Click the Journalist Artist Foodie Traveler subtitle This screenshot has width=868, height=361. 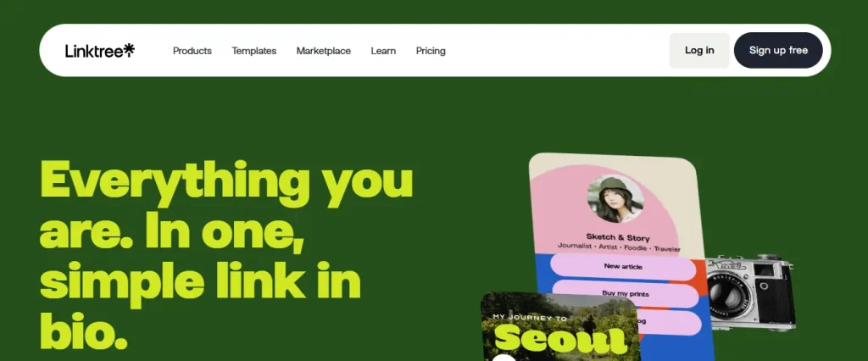(x=619, y=248)
